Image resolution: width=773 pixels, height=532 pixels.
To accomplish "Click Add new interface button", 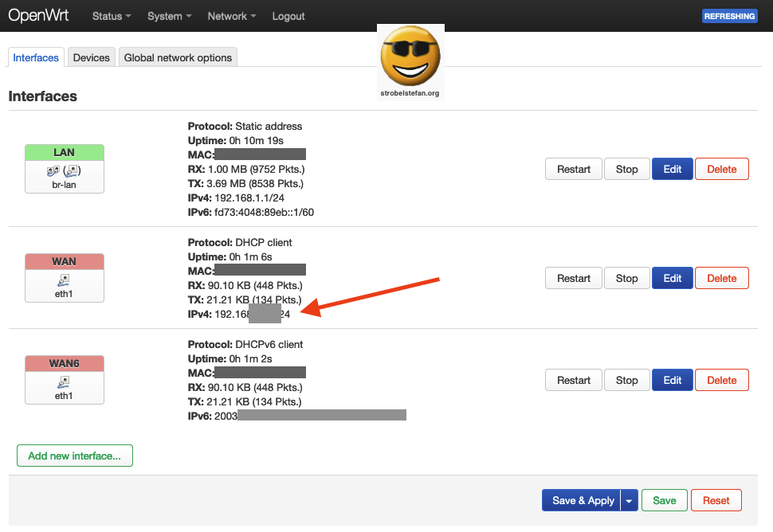I will (74, 456).
